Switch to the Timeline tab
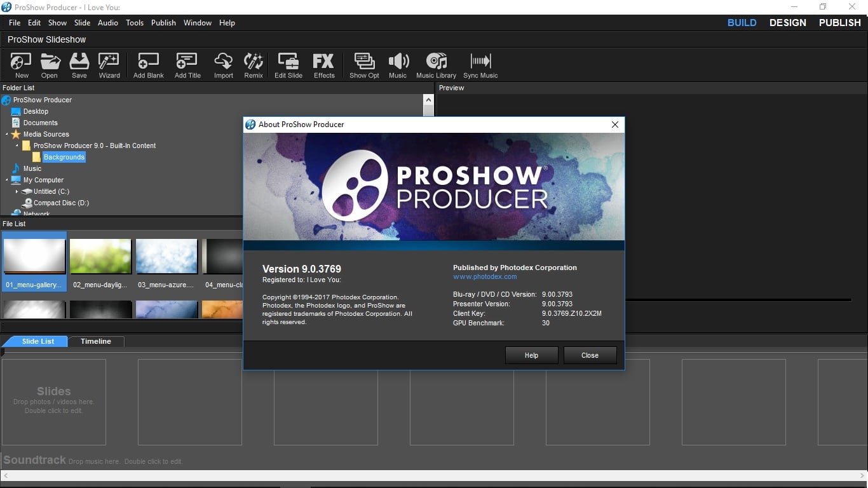Viewport: 868px width, 488px height. [95, 341]
